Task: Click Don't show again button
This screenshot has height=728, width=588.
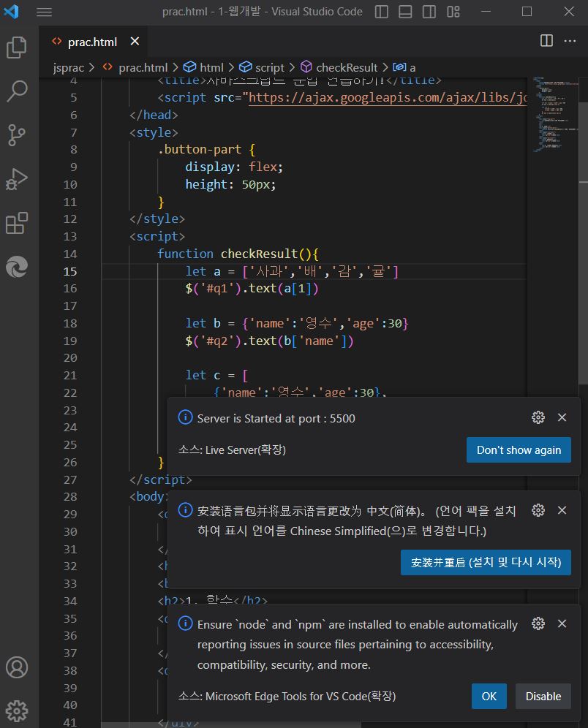Action: click(x=519, y=450)
